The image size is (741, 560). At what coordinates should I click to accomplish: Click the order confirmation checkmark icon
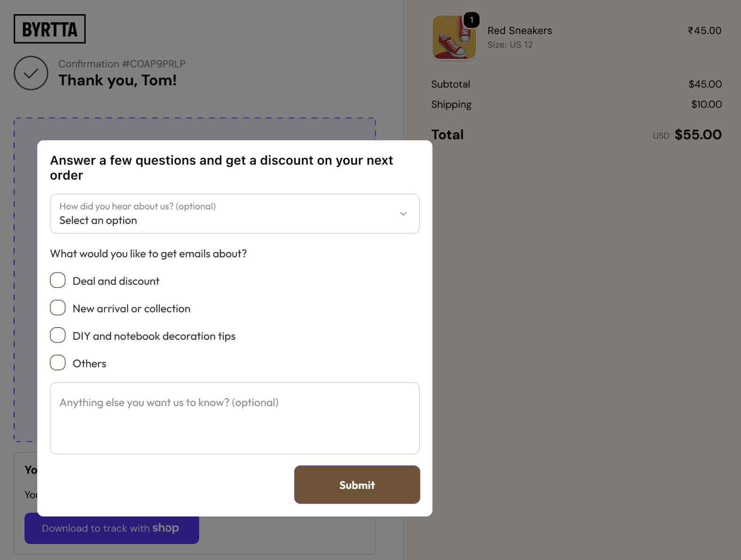31,73
